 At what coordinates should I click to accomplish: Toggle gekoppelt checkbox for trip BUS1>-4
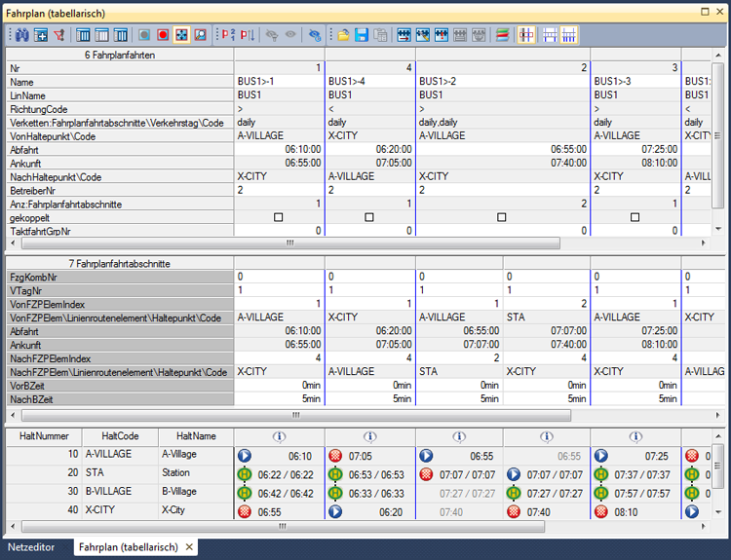pos(368,217)
